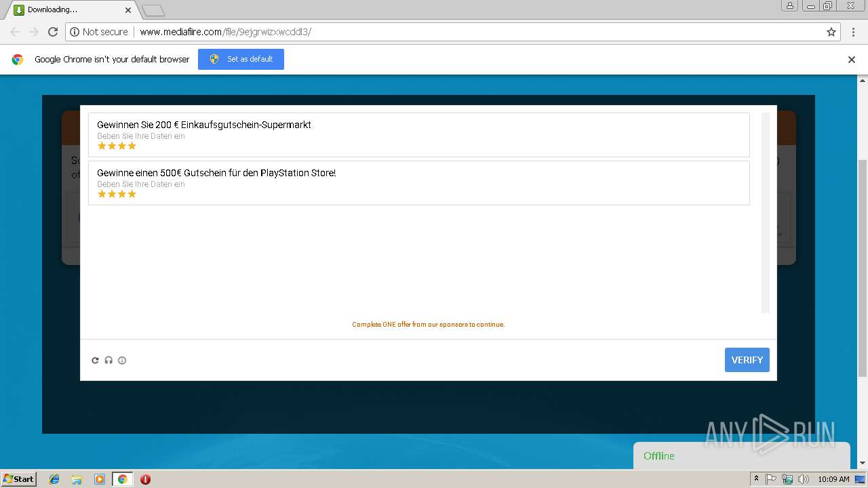Click the star rating of the PlayStation offer
The height and width of the screenshot is (488, 868).
pos(117,194)
